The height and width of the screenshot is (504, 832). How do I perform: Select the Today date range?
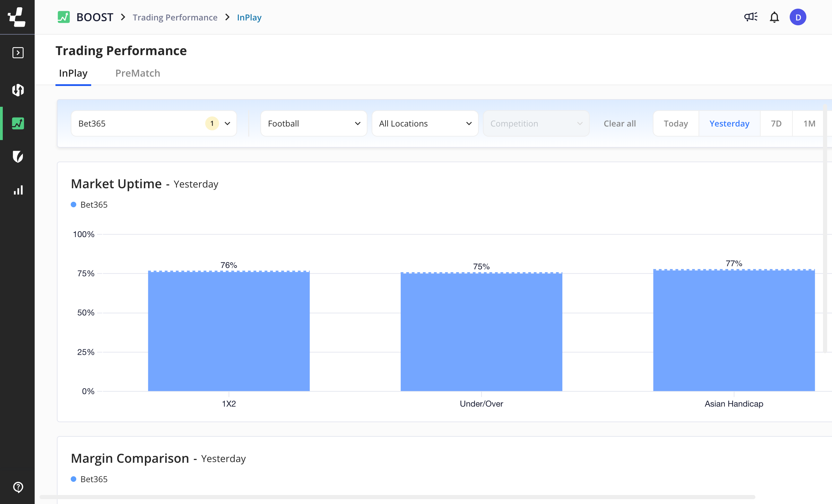[676, 123]
